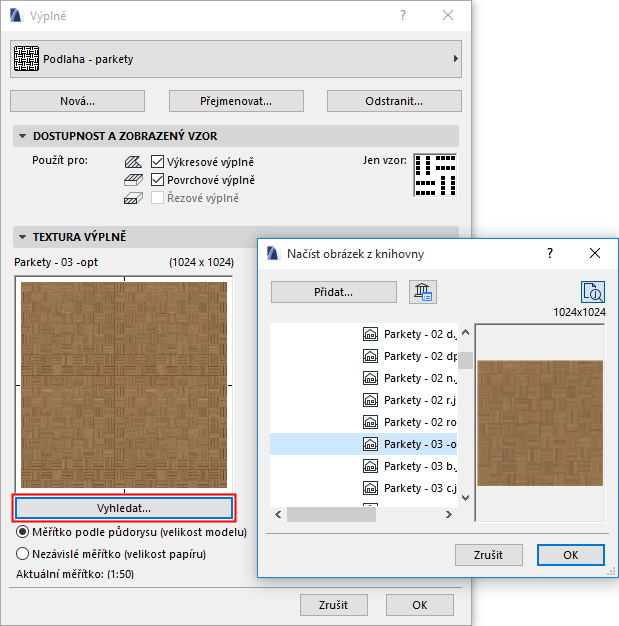
Task: Click Zrušit in library image dialog
Action: coord(488,555)
